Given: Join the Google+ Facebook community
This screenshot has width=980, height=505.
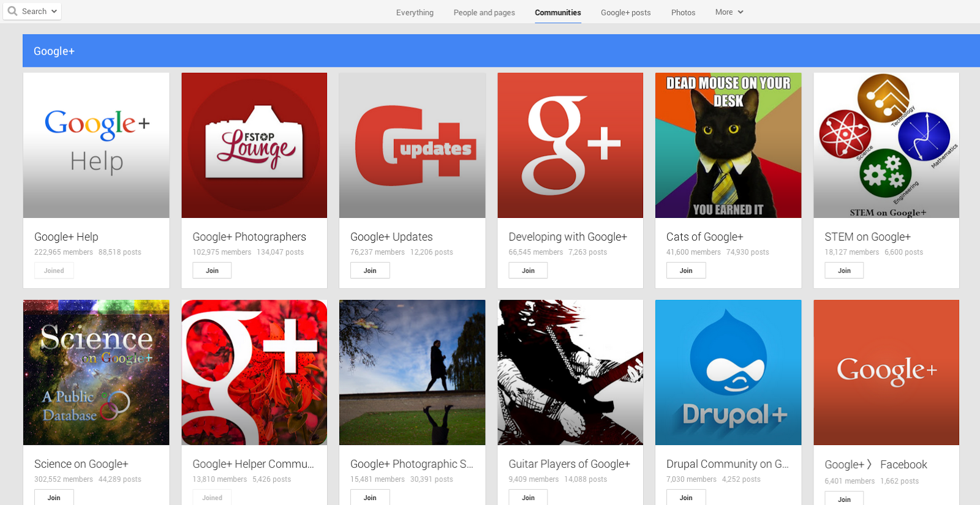Looking at the screenshot, I should pyautogui.click(x=844, y=499).
